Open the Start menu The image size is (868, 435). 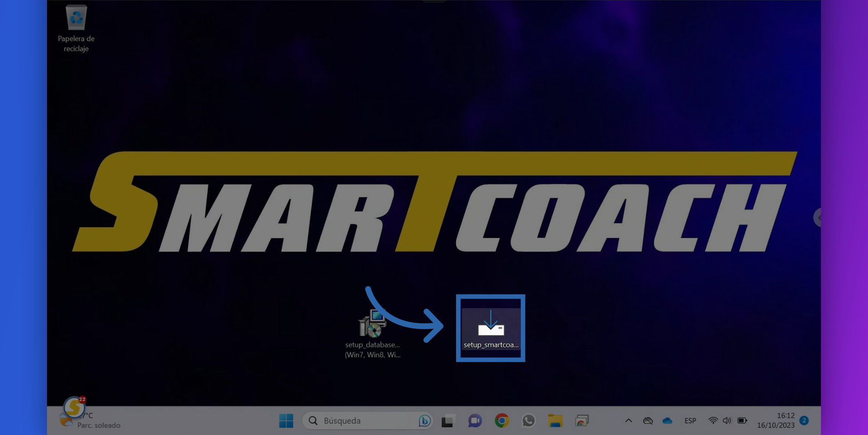click(286, 421)
